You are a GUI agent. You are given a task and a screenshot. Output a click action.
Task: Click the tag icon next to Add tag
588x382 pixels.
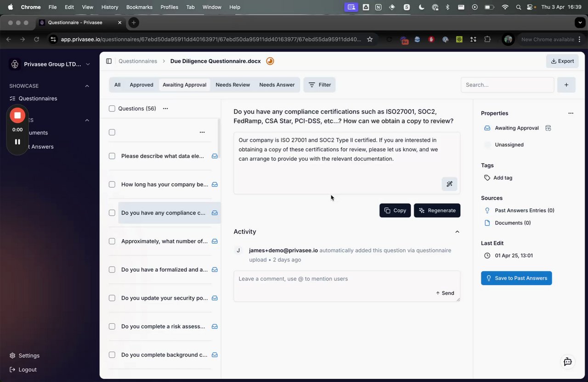(x=487, y=178)
